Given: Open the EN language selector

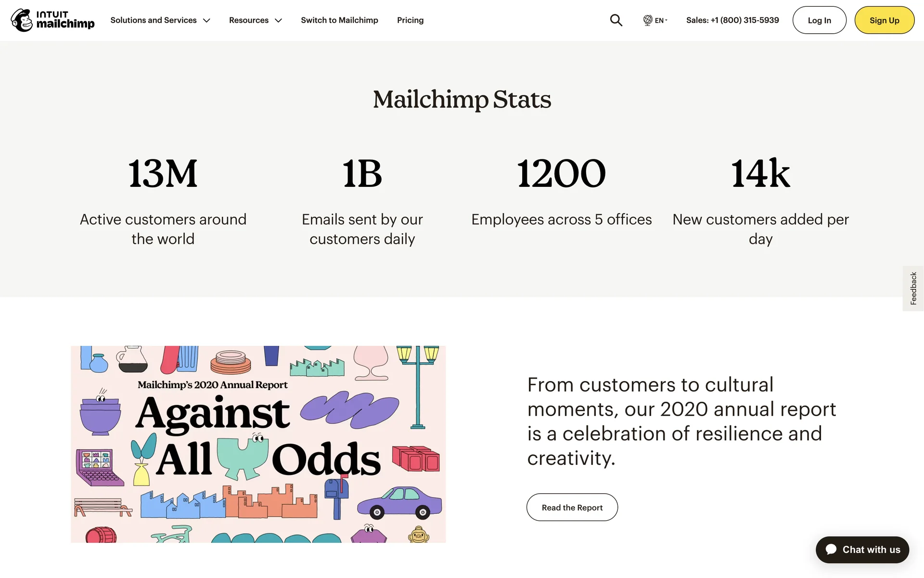Looking at the screenshot, I should (x=660, y=21).
